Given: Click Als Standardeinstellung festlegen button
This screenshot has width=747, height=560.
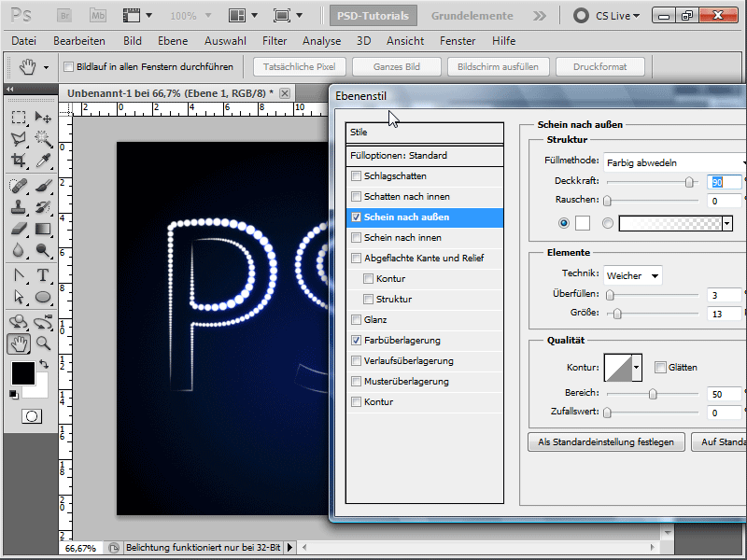Looking at the screenshot, I should tap(606, 441).
